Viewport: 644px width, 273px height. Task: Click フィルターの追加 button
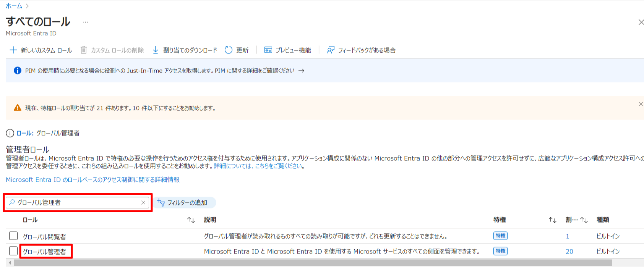185,203
